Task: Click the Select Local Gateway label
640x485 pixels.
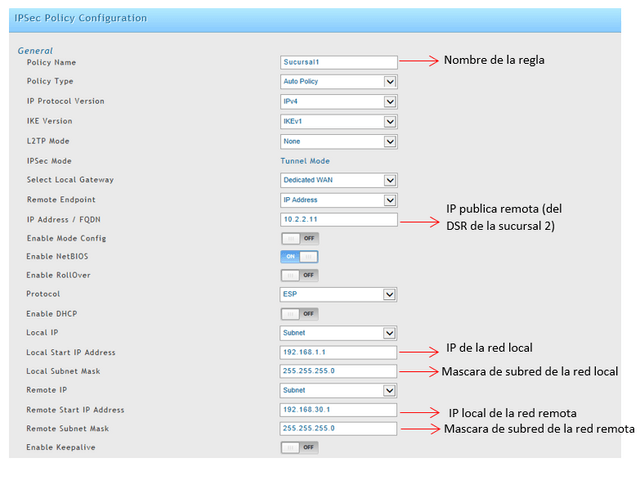Action: pyautogui.click(x=70, y=180)
